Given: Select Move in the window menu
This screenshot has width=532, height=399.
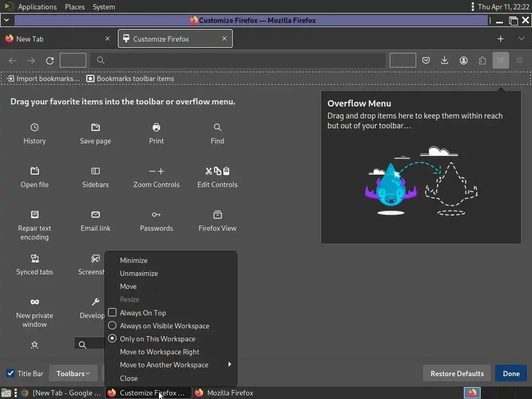Looking at the screenshot, I should 128,286.
